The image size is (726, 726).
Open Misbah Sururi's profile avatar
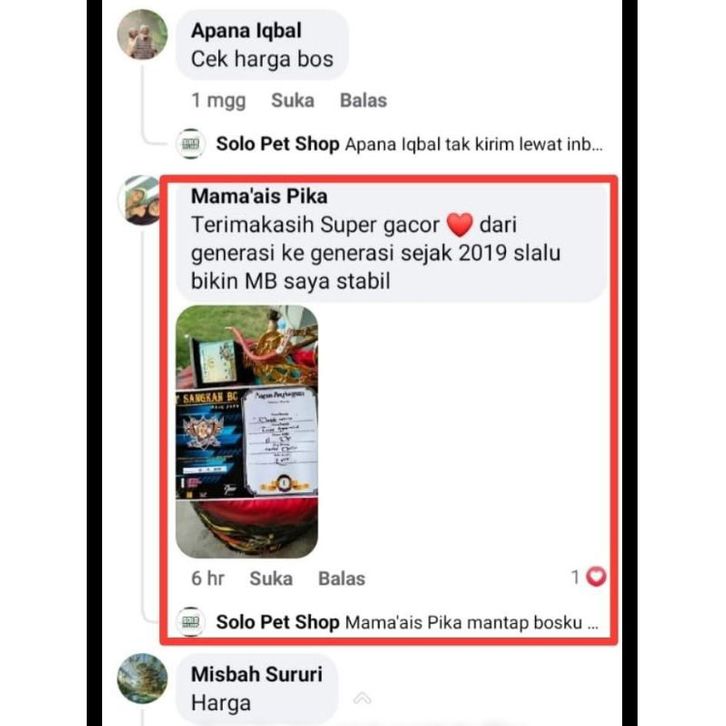(143, 678)
